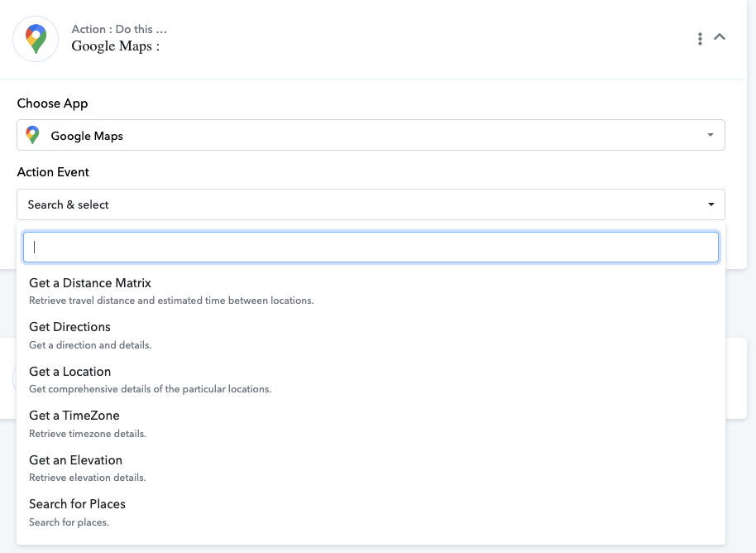Click 'Get comprehensive details' description text
This screenshot has height=553, width=756.
[x=150, y=389]
